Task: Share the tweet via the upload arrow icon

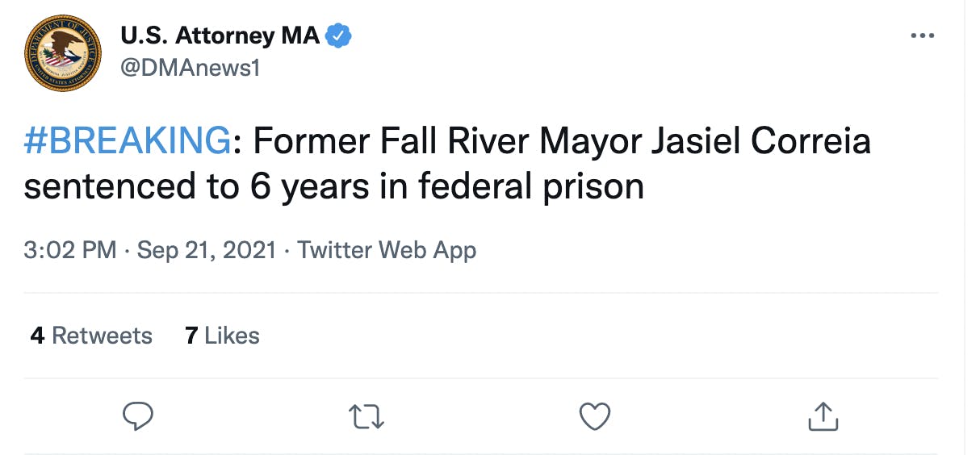Action: (x=823, y=416)
